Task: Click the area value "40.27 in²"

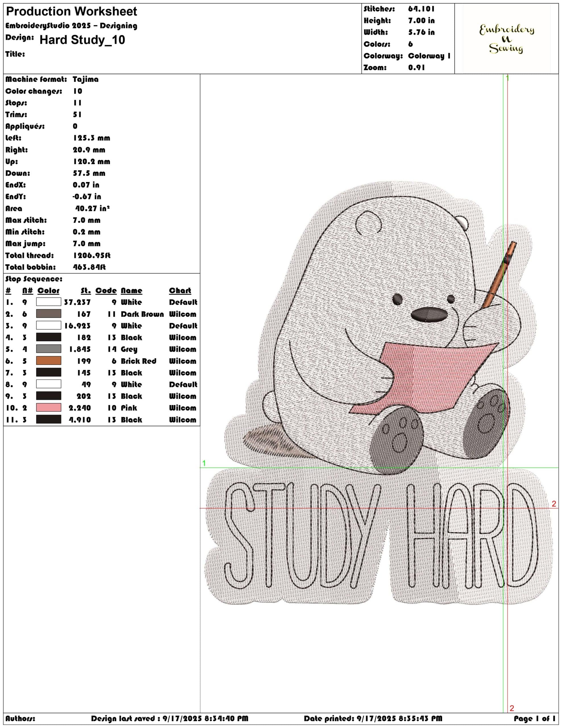Action: coord(92,208)
